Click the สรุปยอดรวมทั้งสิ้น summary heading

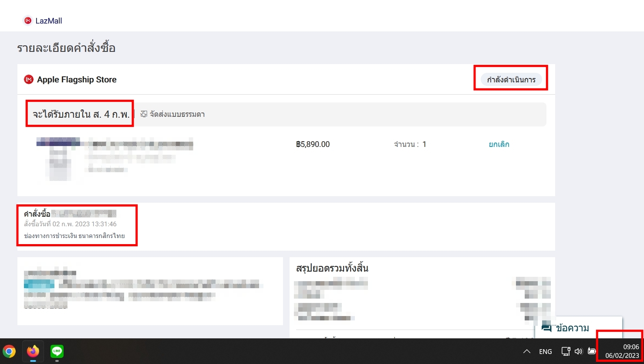point(332,268)
